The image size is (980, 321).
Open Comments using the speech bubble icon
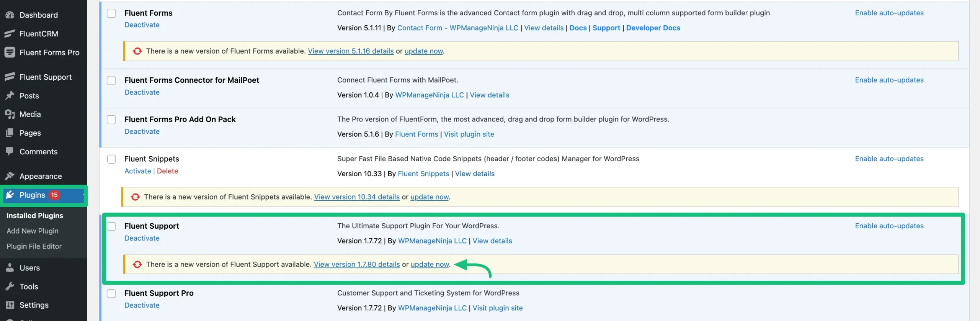pos(10,151)
